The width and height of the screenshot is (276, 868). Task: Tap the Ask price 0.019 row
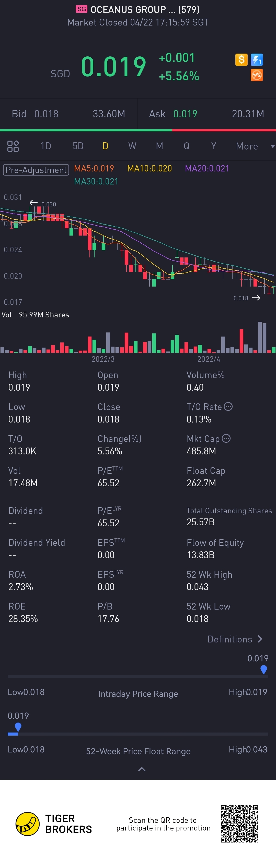pos(206,114)
